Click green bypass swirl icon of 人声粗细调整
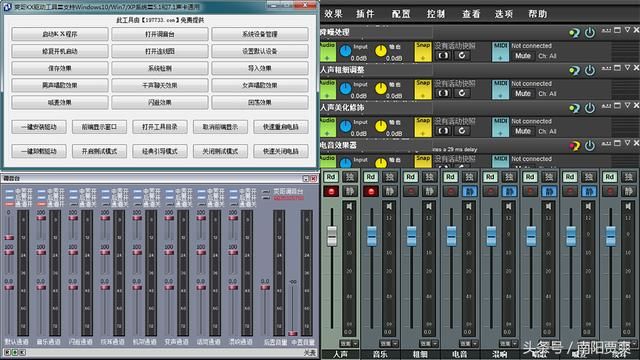640x360 pixels. [575, 71]
